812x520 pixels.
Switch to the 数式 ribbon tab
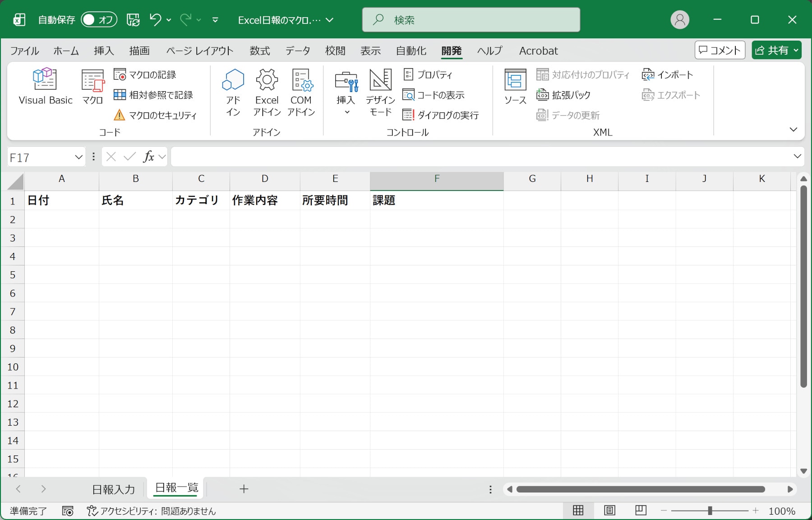[260, 51]
